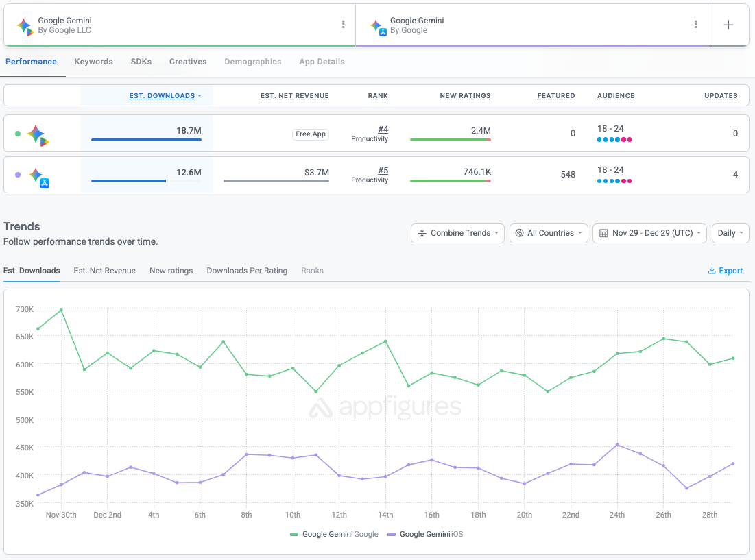The width and height of the screenshot is (755, 560).
Task: Click the Export download icon
Action: pyautogui.click(x=712, y=271)
